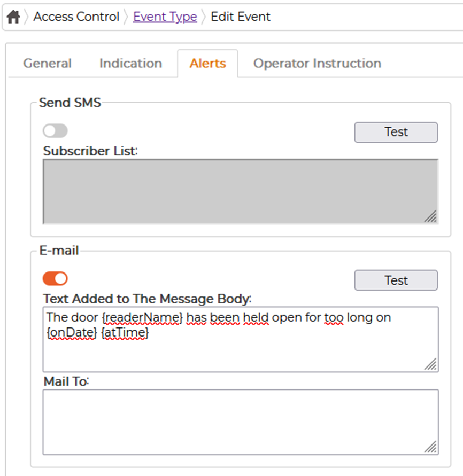The image size is (463, 476).
Task: Click the Edit Event breadcrumb
Action: (x=241, y=17)
